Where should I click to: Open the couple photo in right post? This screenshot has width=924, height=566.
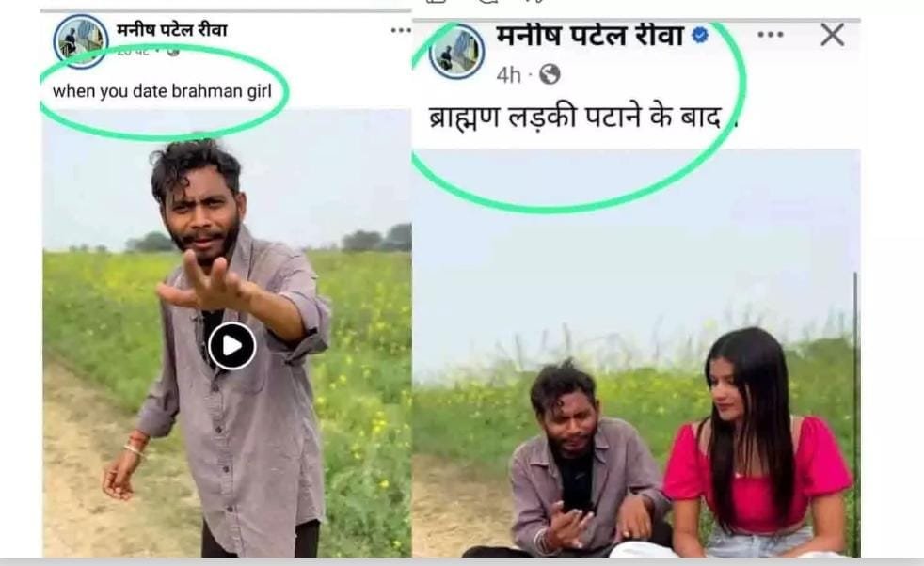tap(636, 353)
